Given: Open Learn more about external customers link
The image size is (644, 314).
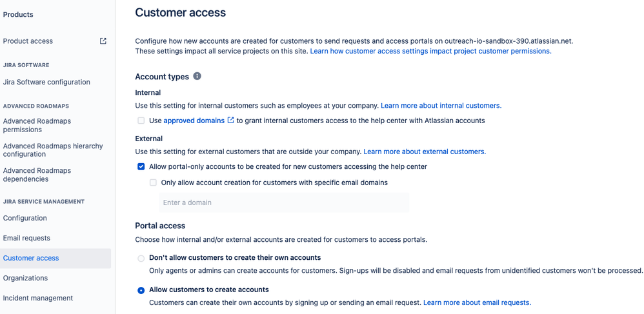Looking at the screenshot, I should pyautogui.click(x=425, y=152).
